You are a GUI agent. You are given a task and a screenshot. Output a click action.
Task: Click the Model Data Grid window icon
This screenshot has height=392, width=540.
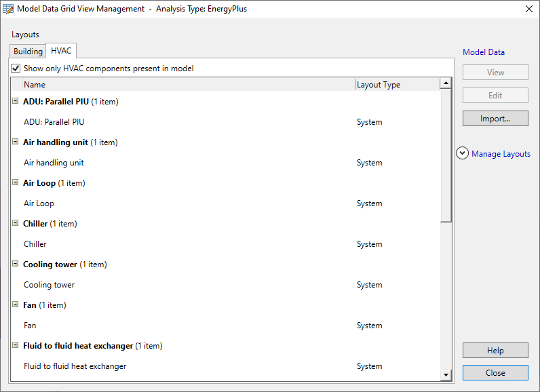click(x=8, y=9)
